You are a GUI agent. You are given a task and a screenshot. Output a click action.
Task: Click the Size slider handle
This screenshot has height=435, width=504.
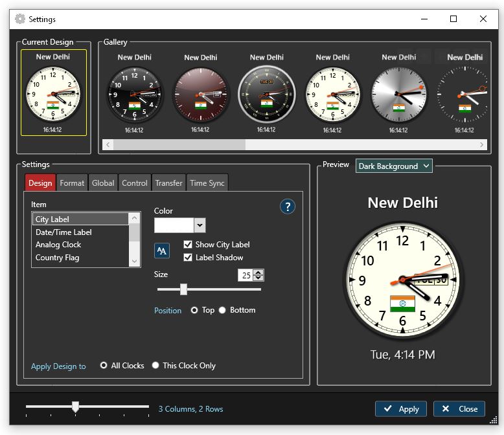[x=183, y=289]
